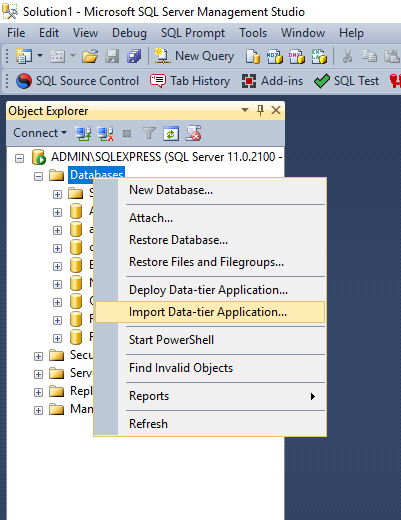Click the New Project toolbar icon

(24, 56)
